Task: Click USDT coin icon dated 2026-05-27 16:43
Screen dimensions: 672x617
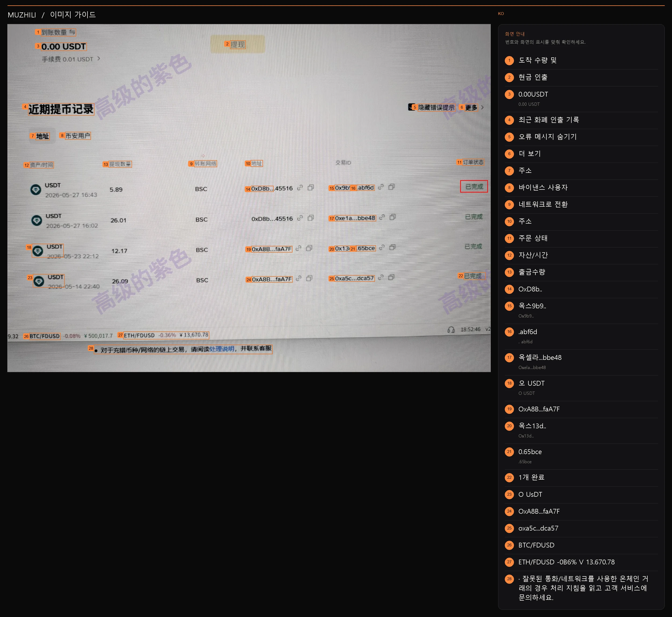Action: 36,190
